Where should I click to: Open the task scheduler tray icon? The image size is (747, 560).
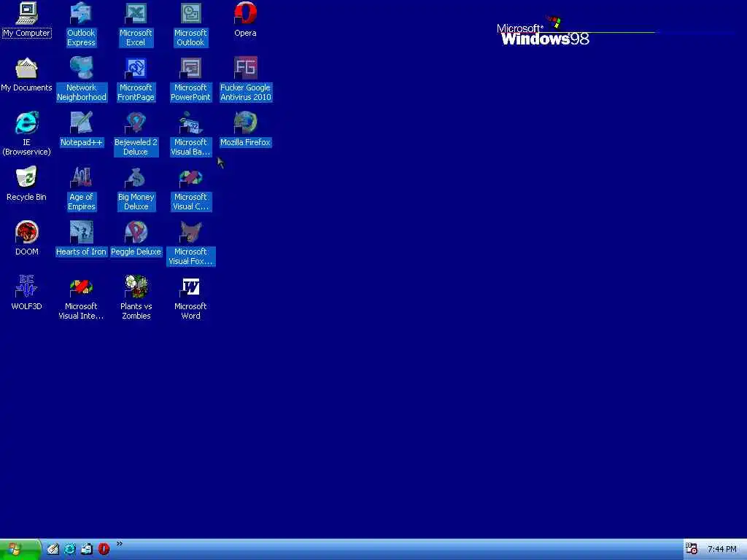click(692, 549)
